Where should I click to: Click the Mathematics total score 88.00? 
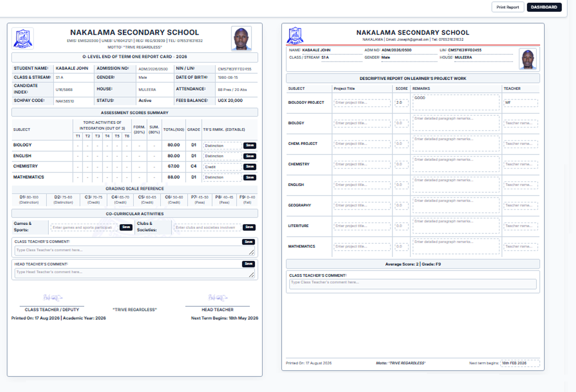tap(173, 177)
